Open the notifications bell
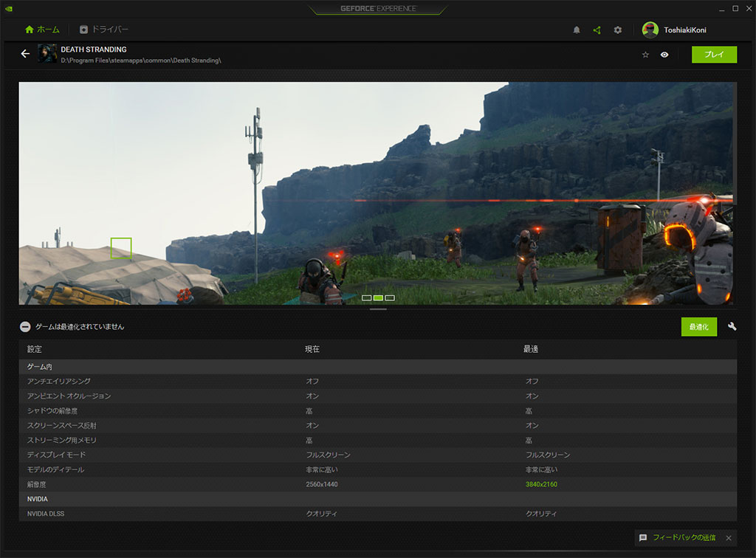 pos(577,30)
